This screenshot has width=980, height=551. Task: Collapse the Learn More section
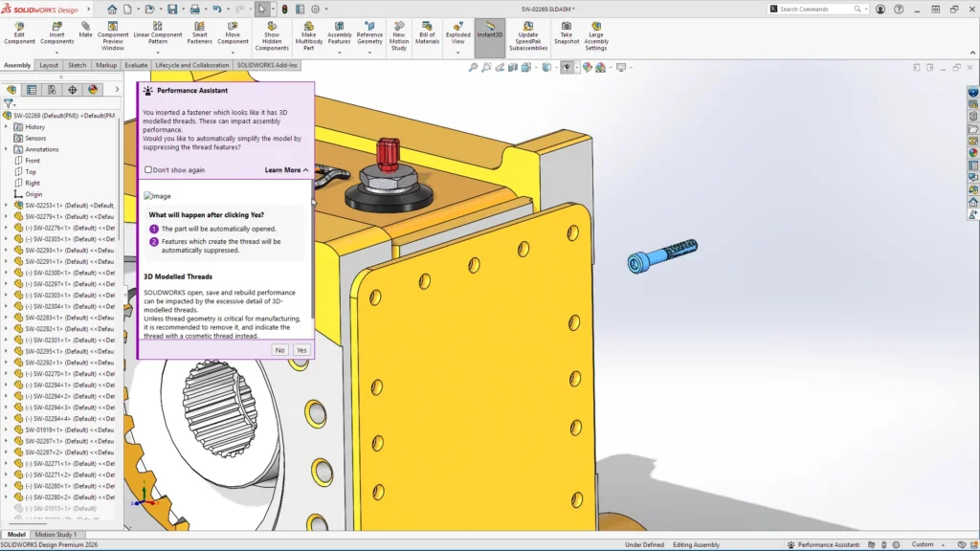(x=286, y=170)
